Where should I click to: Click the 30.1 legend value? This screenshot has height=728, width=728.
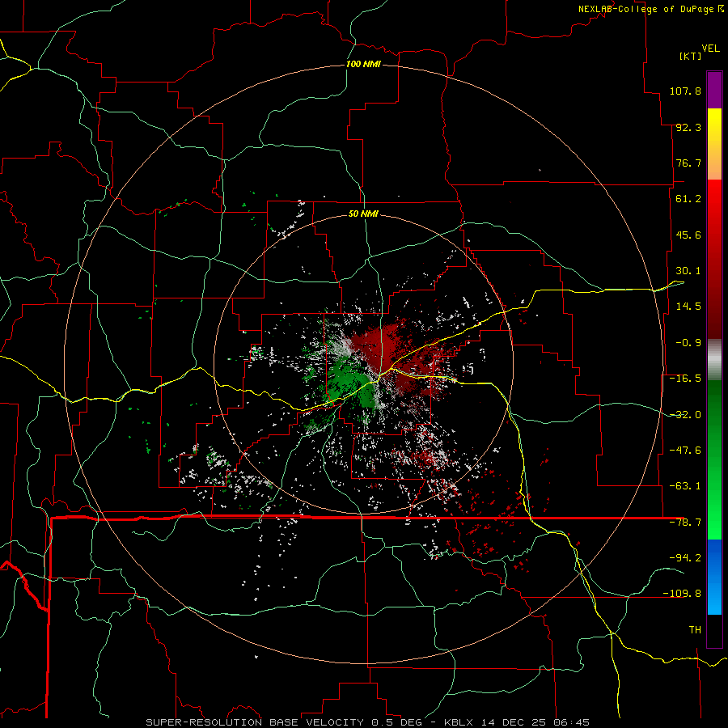coord(688,271)
